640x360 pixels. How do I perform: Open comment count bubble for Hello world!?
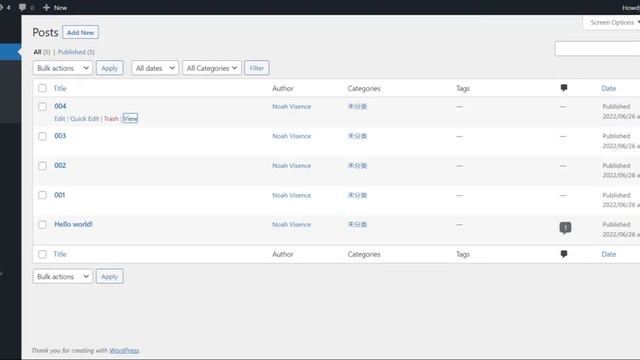click(565, 227)
